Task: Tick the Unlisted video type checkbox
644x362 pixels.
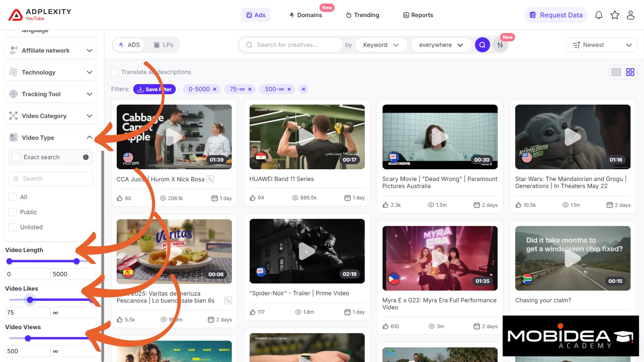Action: pos(13,227)
